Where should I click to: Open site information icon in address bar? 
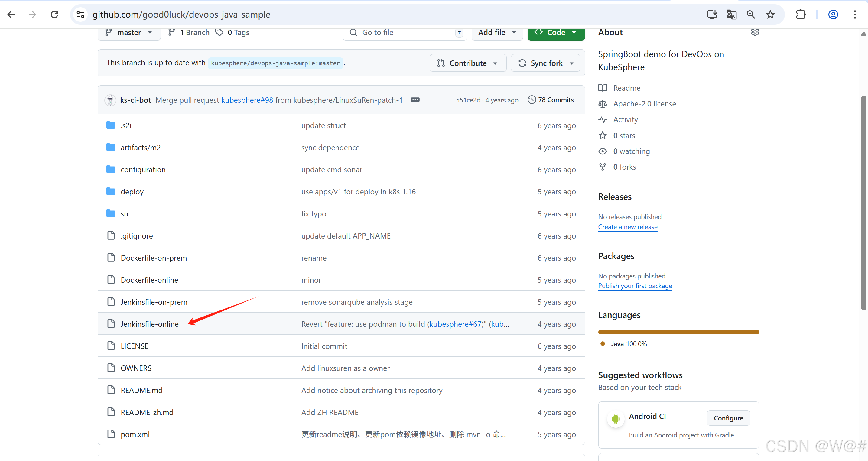[x=80, y=15]
